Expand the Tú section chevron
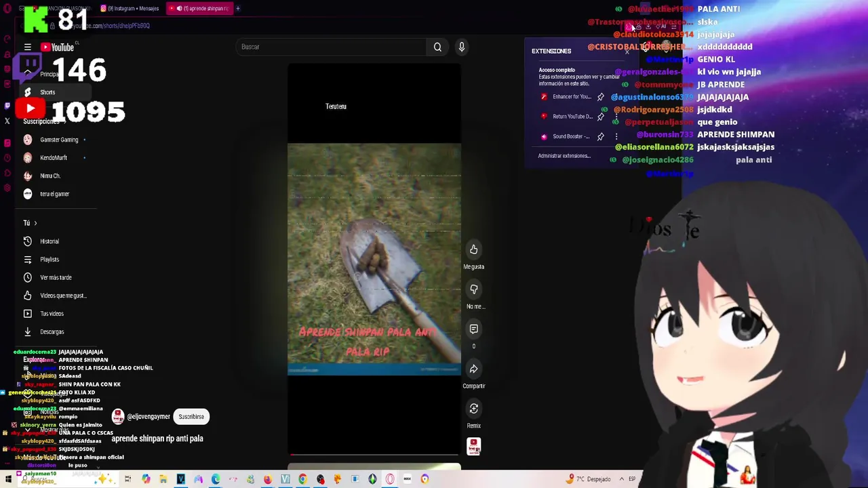868x488 pixels. pos(35,223)
